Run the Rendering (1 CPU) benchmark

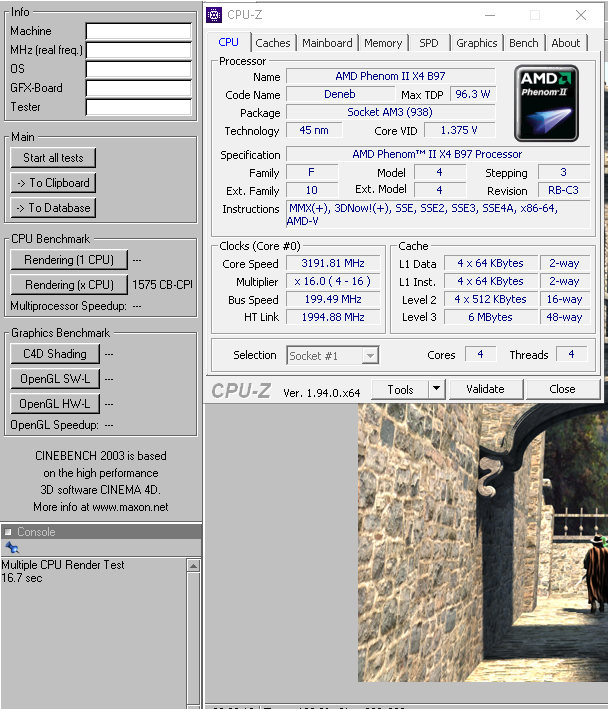69,260
